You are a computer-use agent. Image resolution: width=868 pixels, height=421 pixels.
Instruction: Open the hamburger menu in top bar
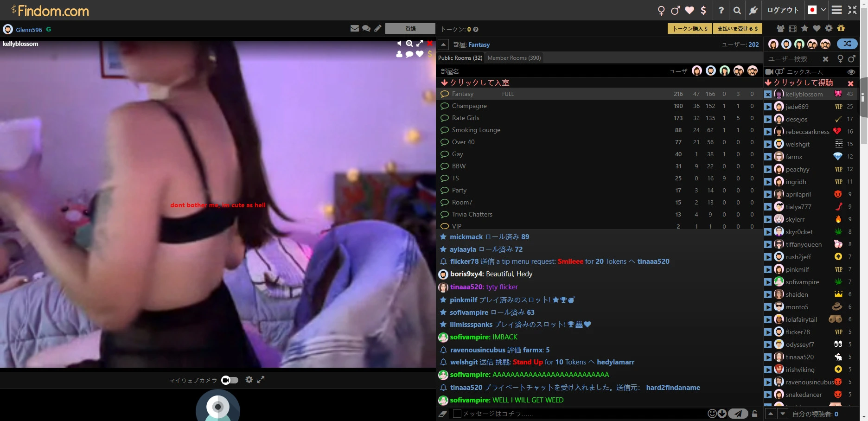(837, 10)
